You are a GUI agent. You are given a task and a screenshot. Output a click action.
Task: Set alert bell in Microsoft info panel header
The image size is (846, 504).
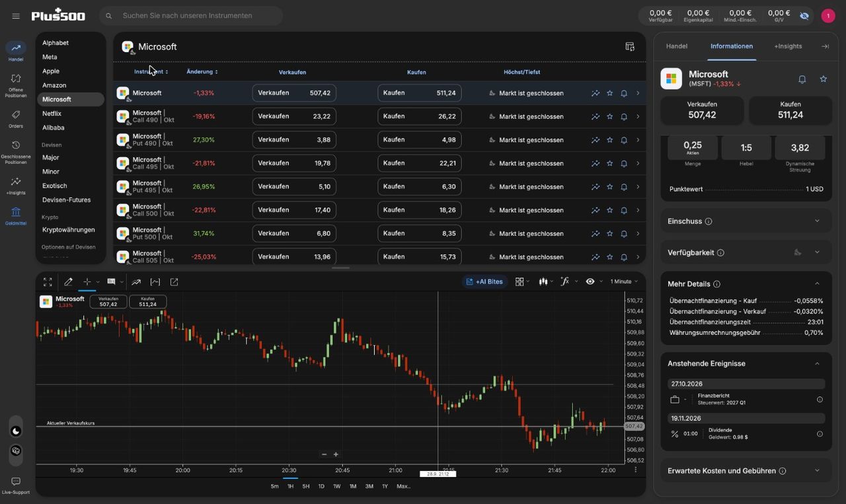point(802,79)
